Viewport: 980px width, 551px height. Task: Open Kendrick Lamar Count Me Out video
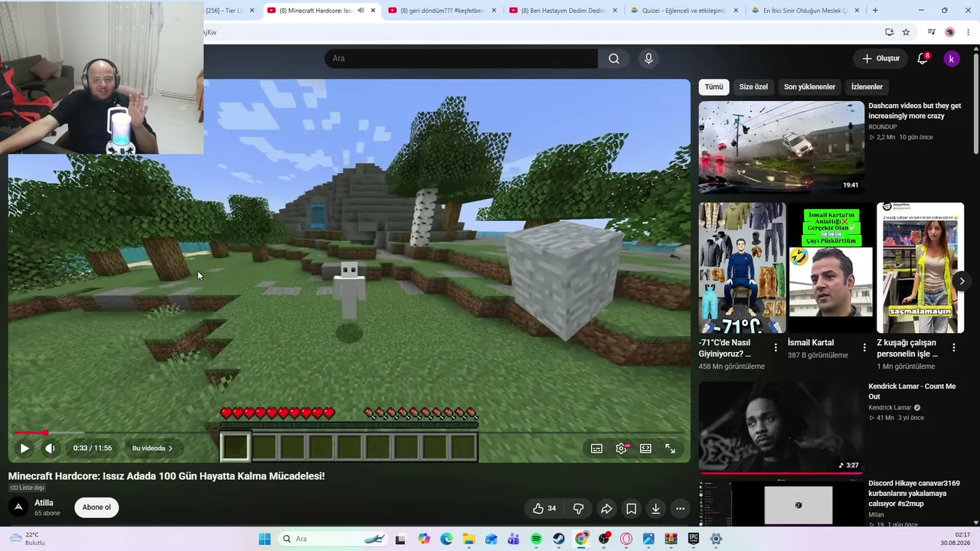781,428
